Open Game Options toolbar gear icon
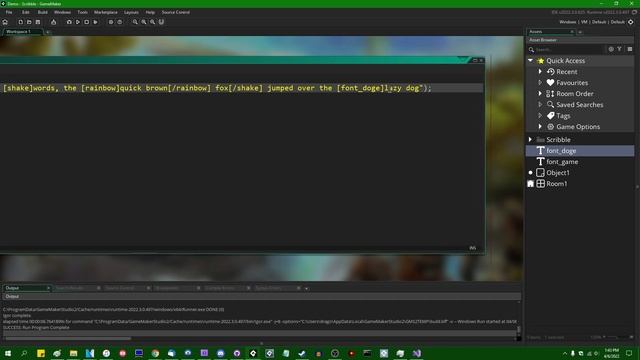This screenshot has width=640, height=360. [111, 22]
